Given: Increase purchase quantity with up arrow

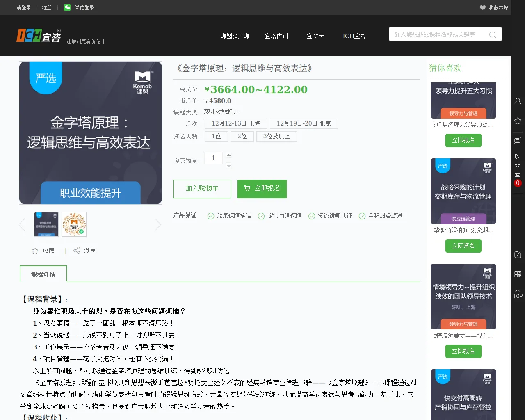Looking at the screenshot, I should pos(229,155).
